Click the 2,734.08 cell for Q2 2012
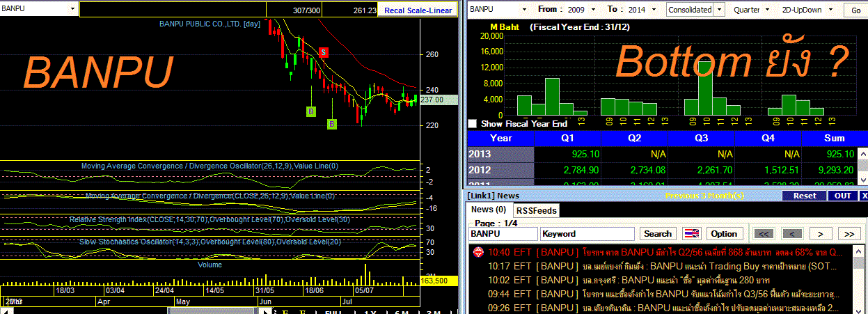 coord(634,170)
